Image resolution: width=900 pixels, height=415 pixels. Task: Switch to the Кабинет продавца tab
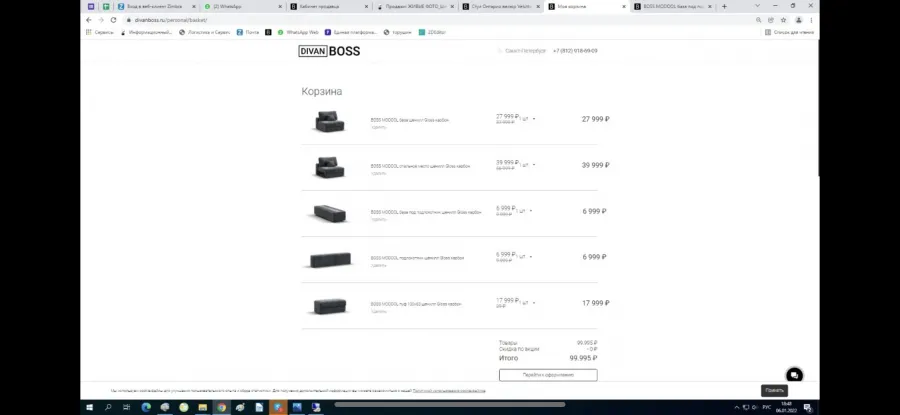(x=329, y=6)
